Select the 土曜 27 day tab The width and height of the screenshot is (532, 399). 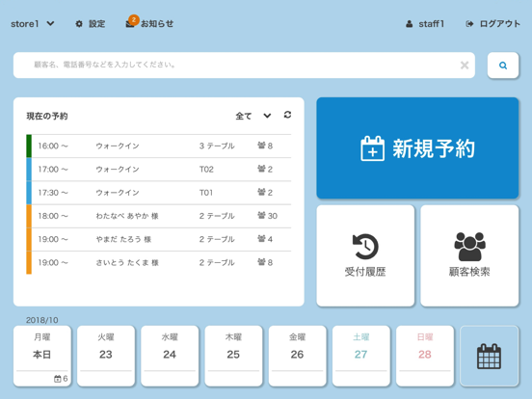(x=361, y=356)
